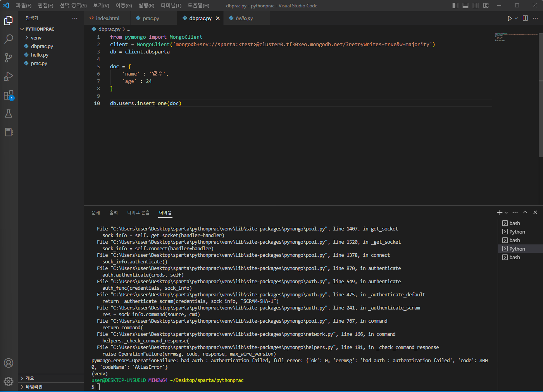
Task: Switch to the 디버그 콘솔 panel tab
Action: click(x=138, y=212)
